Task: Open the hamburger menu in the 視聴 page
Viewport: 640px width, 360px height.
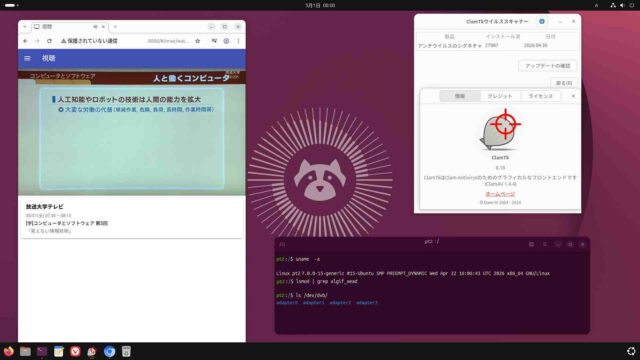Action: pyautogui.click(x=27, y=58)
